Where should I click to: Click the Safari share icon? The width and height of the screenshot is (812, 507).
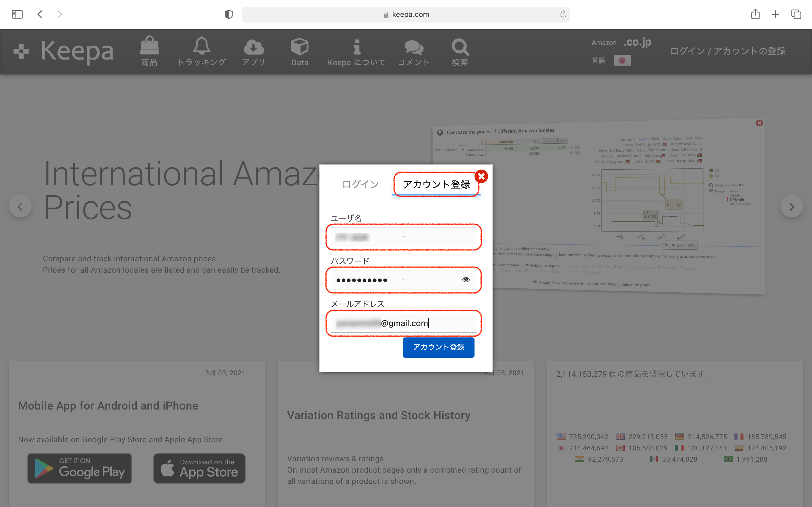click(x=755, y=14)
